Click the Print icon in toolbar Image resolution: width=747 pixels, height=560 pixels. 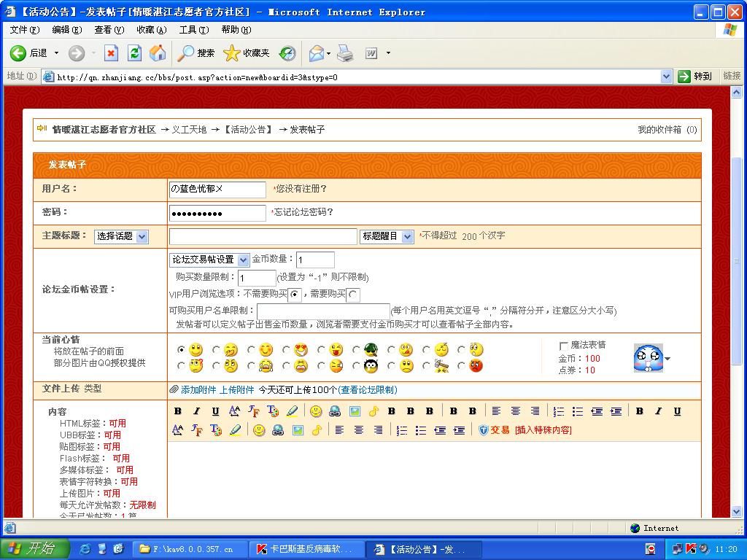[345, 53]
